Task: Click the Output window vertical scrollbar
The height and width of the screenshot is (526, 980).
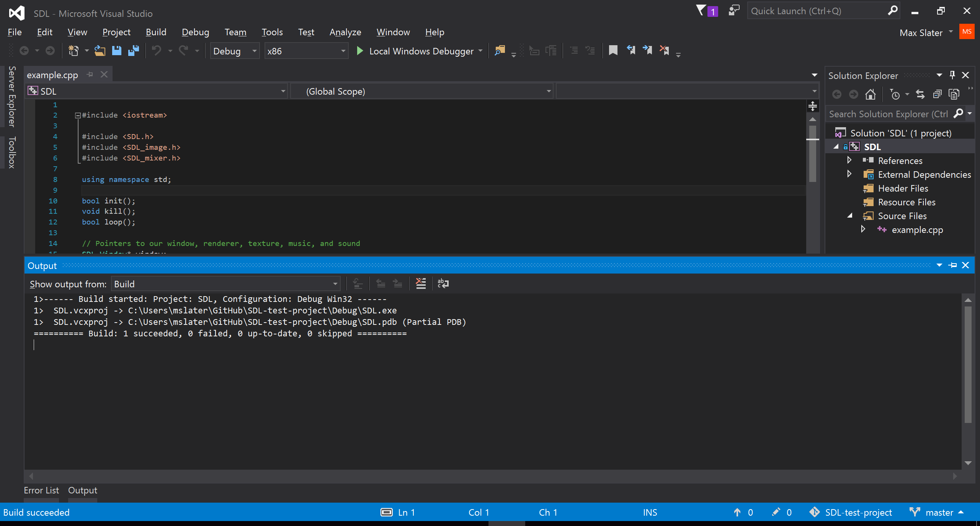Action: click(968, 365)
